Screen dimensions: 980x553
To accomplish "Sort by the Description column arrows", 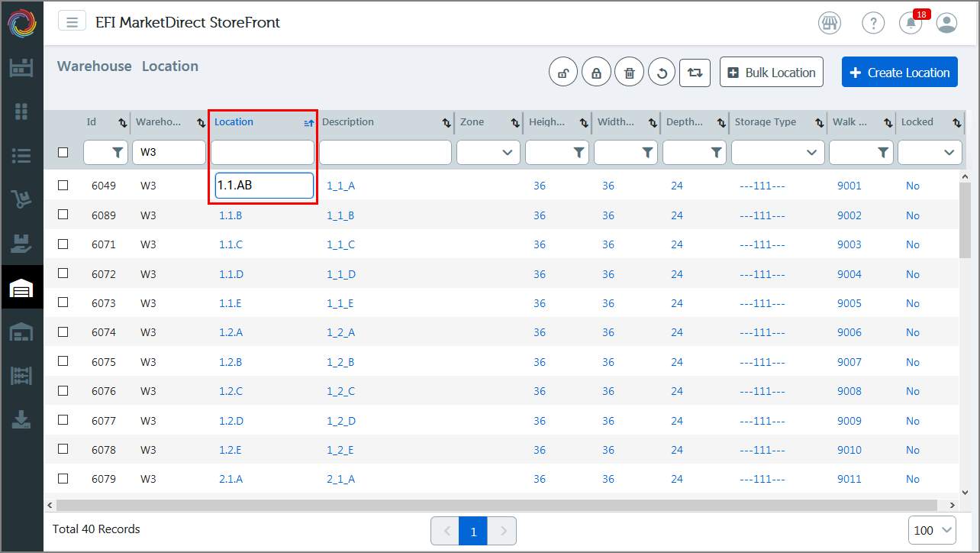I will pyautogui.click(x=446, y=122).
